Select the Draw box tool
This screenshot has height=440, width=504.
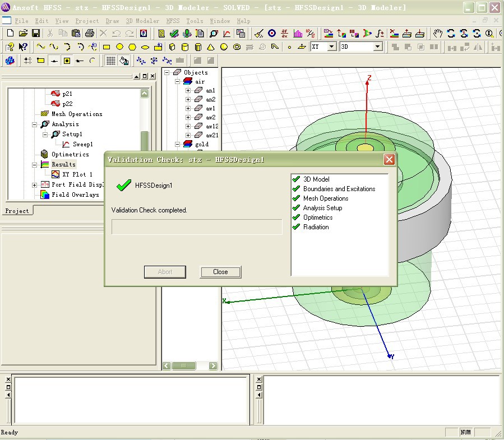pos(172,47)
